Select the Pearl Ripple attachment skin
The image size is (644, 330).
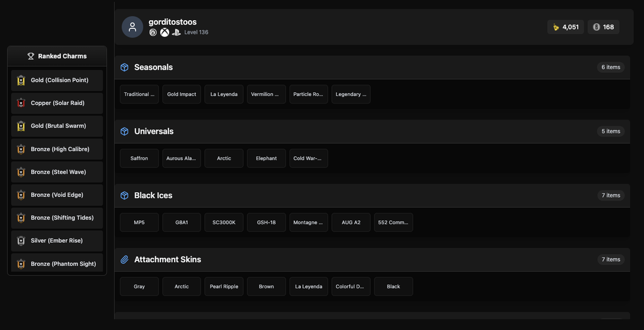(224, 286)
